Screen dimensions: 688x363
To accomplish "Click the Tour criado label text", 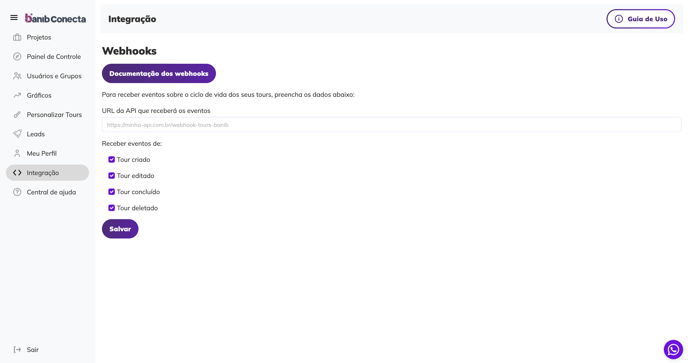I will click(x=133, y=160).
